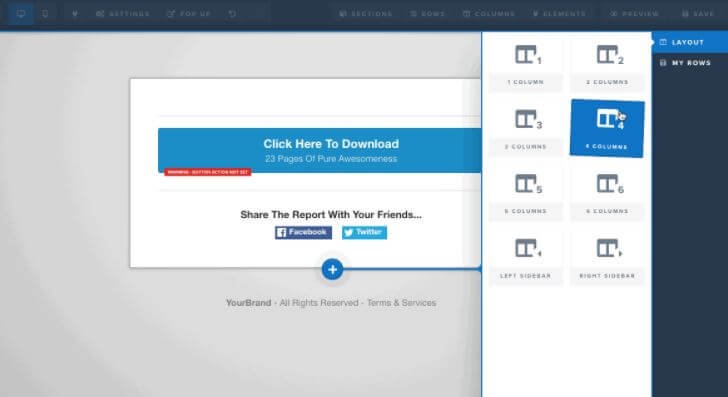Click the blue plus add-row button

[x=332, y=269]
